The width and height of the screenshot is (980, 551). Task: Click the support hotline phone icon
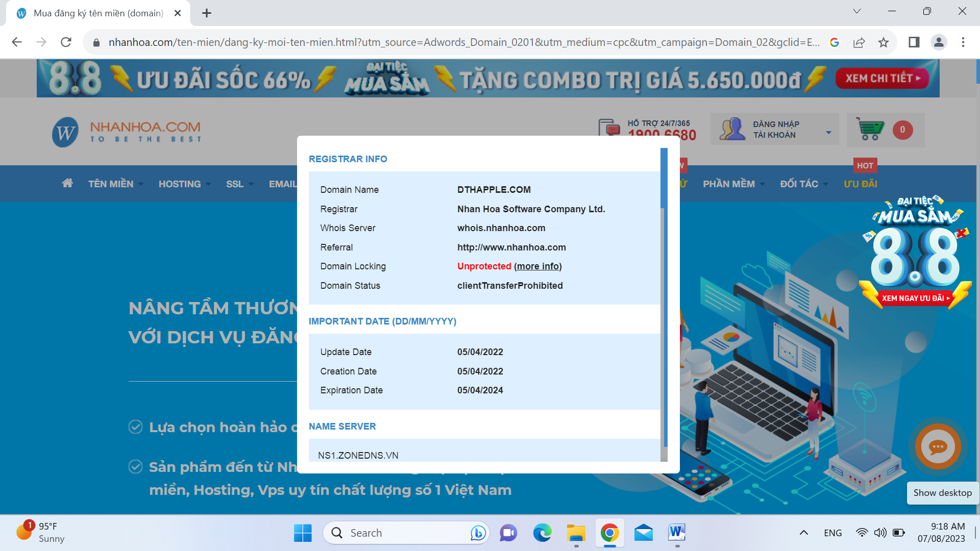click(x=610, y=127)
